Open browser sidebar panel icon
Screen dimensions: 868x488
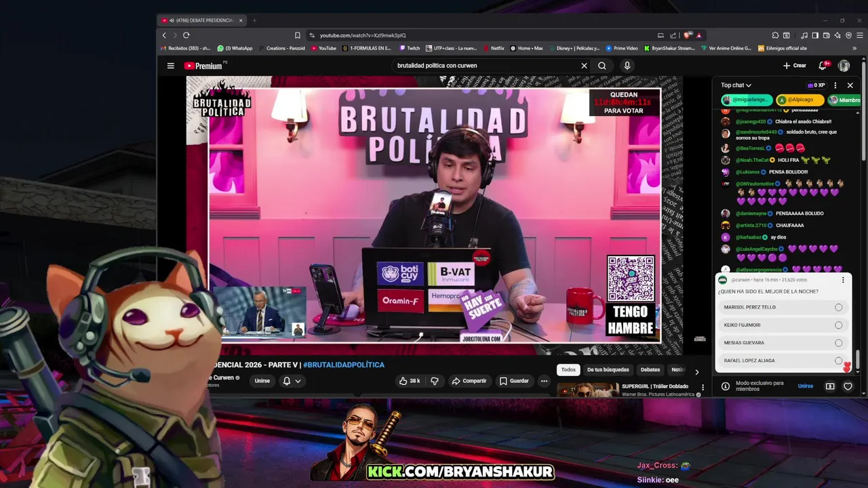pyautogui.click(x=815, y=35)
